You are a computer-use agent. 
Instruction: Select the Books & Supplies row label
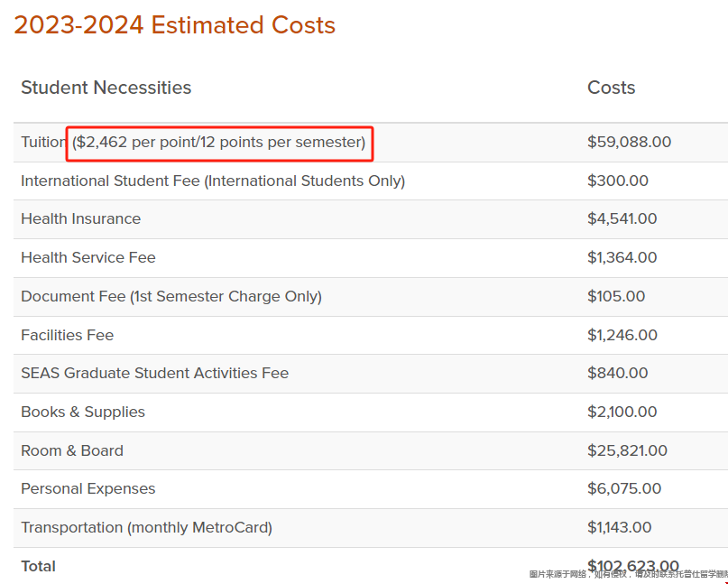[83, 412]
